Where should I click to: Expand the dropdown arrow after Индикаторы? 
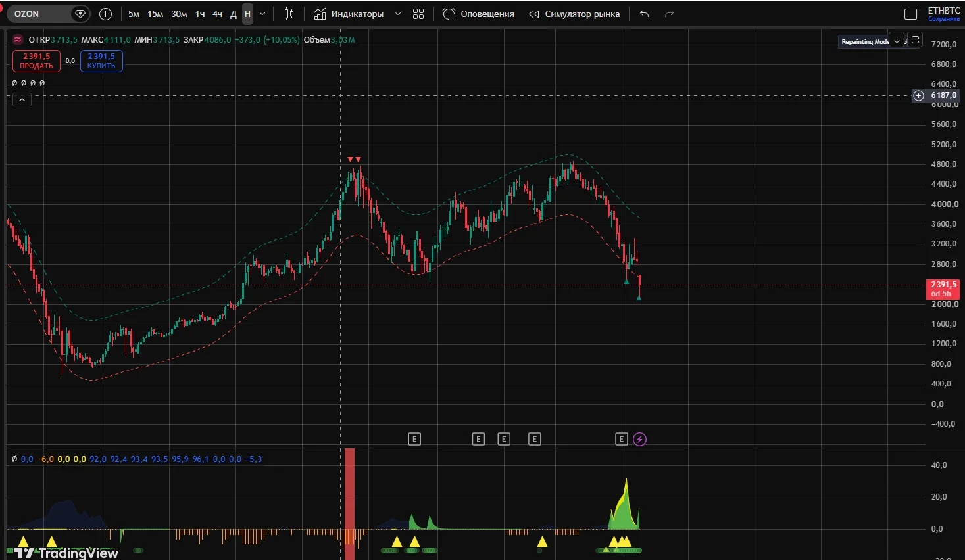(x=397, y=14)
